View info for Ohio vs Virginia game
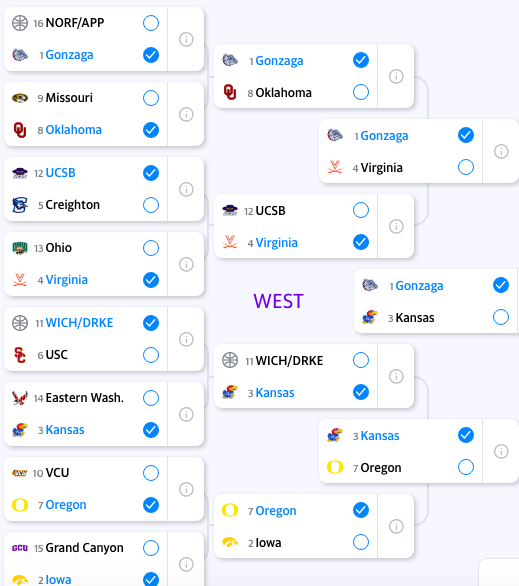The width and height of the screenshot is (519, 586). tap(186, 264)
